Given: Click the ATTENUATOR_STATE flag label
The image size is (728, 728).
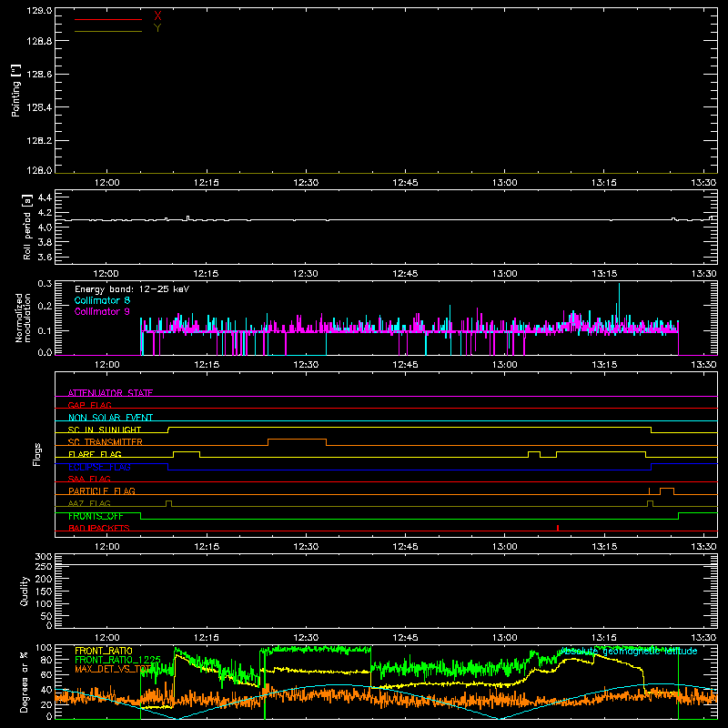Looking at the screenshot, I should tap(110, 393).
